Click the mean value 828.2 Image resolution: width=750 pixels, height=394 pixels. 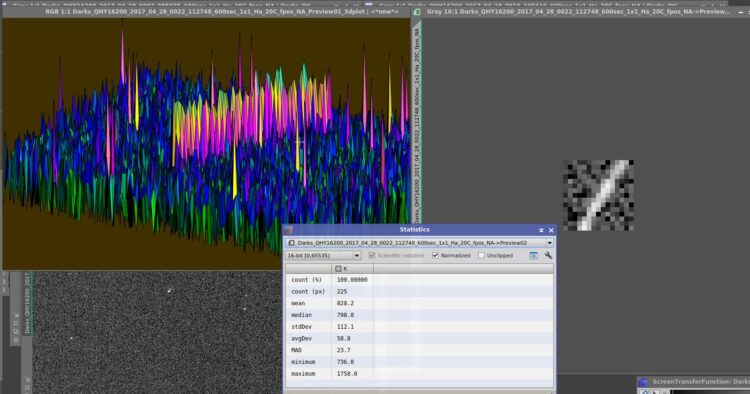[x=345, y=303]
